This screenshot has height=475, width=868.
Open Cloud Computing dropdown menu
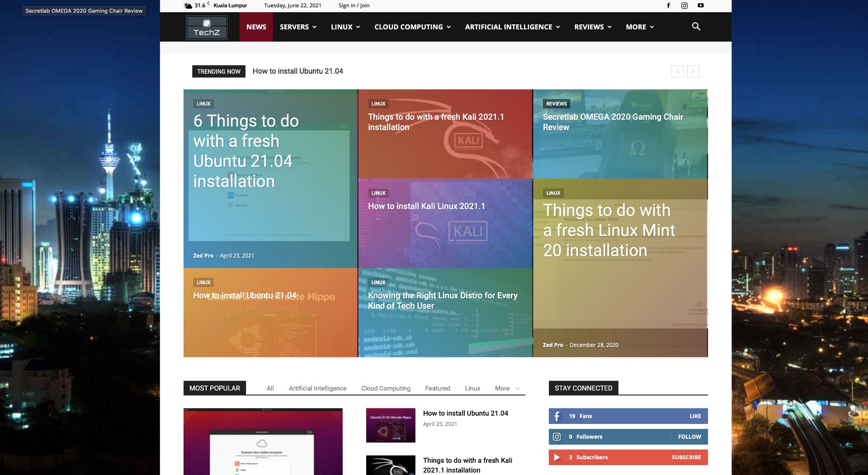pos(412,27)
